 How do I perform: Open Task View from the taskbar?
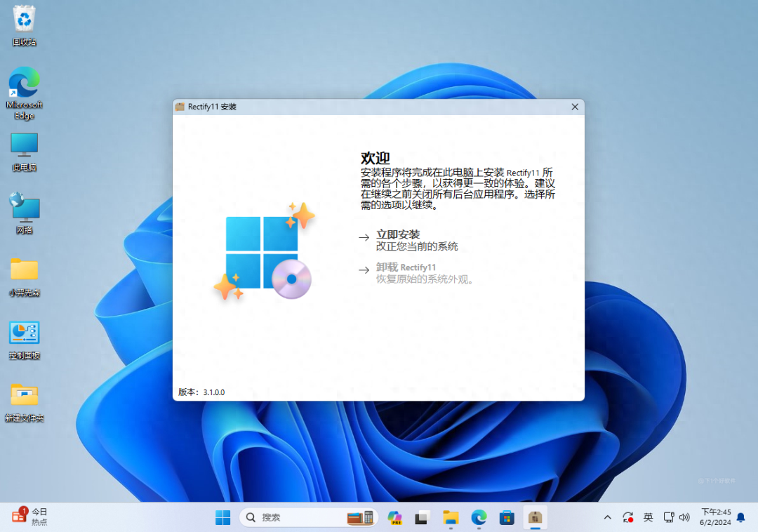tap(422, 517)
